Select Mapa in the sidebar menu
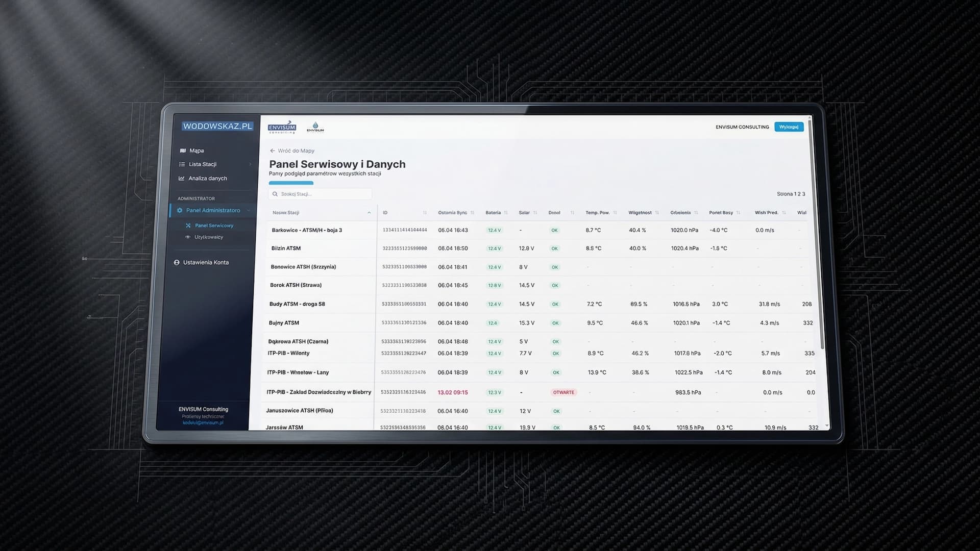 (197, 151)
